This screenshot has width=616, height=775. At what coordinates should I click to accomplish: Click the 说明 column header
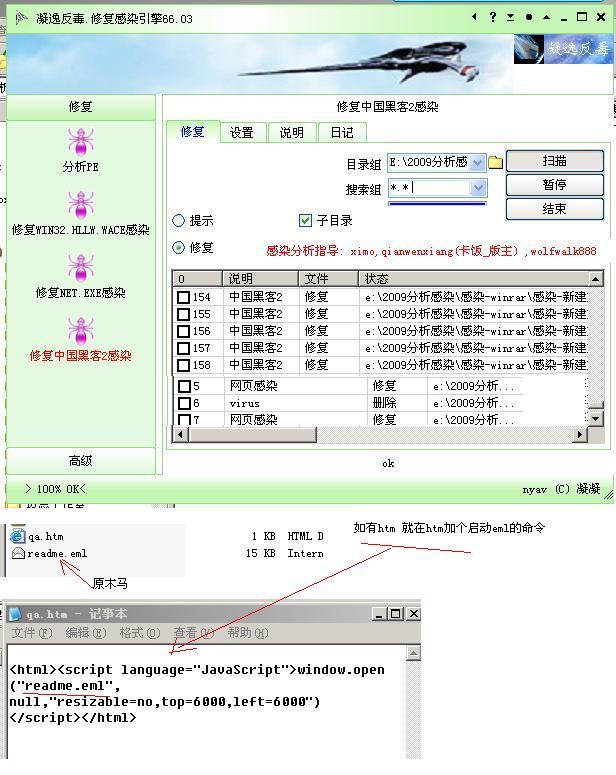coord(261,279)
